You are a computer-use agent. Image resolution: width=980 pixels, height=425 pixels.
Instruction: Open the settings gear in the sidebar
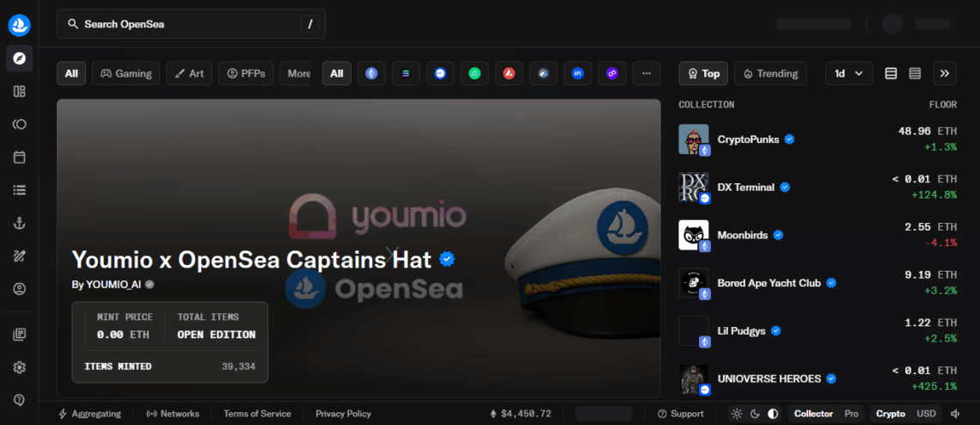pos(19,367)
